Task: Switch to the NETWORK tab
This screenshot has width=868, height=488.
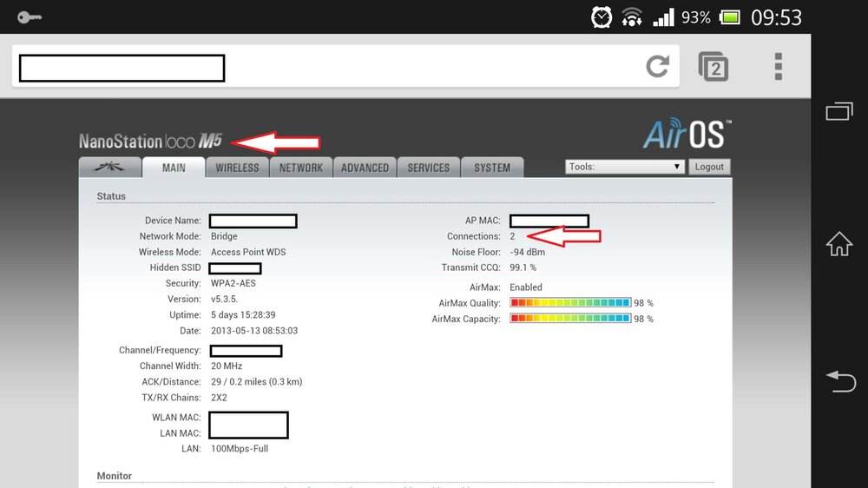Action: point(301,168)
